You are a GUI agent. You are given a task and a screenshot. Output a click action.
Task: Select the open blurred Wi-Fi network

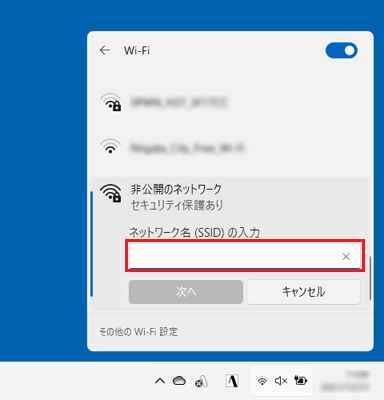(x=230, y=147)
